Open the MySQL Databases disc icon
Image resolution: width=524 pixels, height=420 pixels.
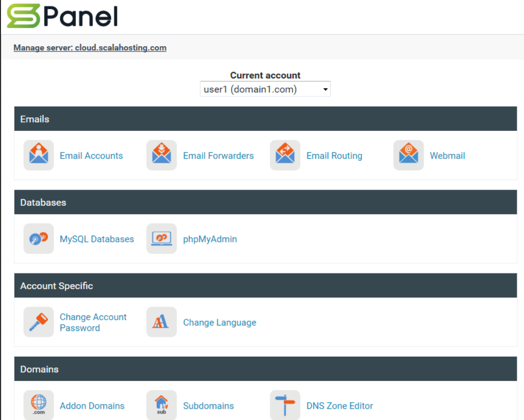pyautogui.click(x=38, y=238)
